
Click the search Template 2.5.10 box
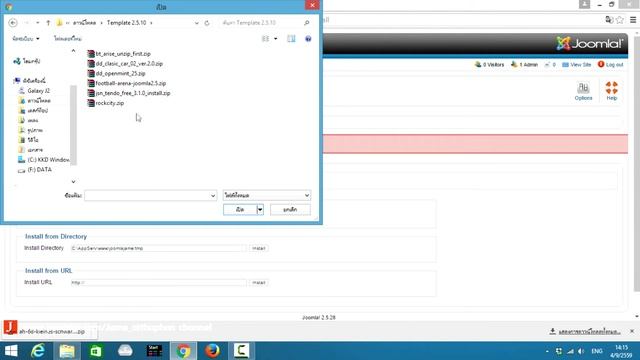coord(261,23)
